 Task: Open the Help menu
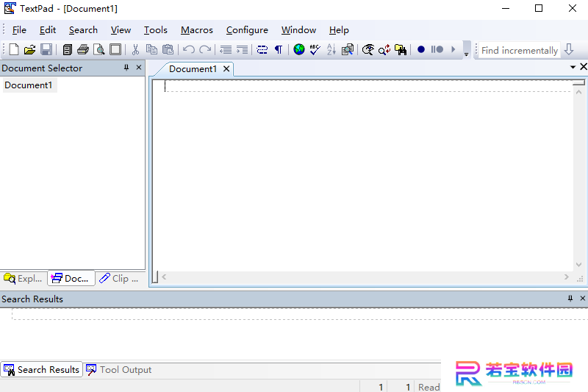[x=339, y=30]
